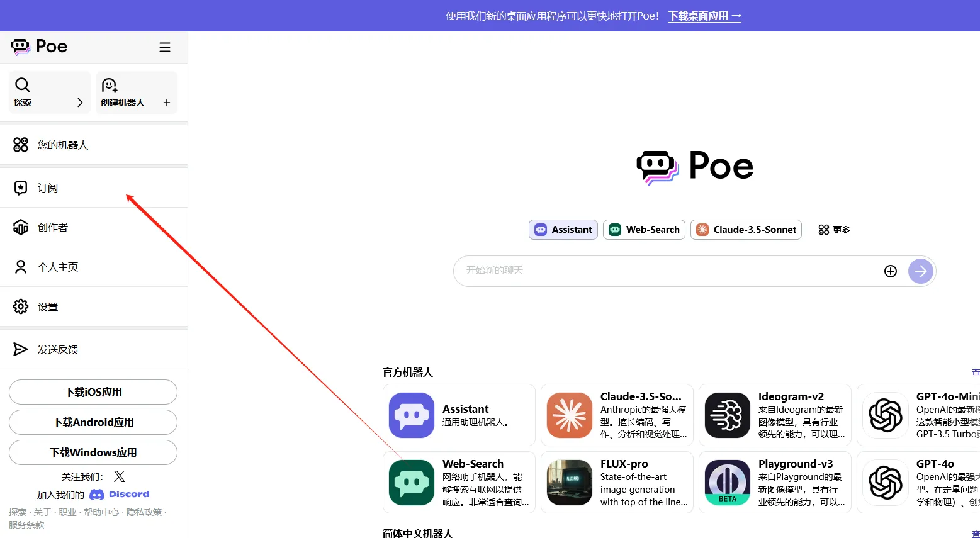Click 下载iOS应用 button
Screen dimensions: 980x538
click(x=93, y=392)
